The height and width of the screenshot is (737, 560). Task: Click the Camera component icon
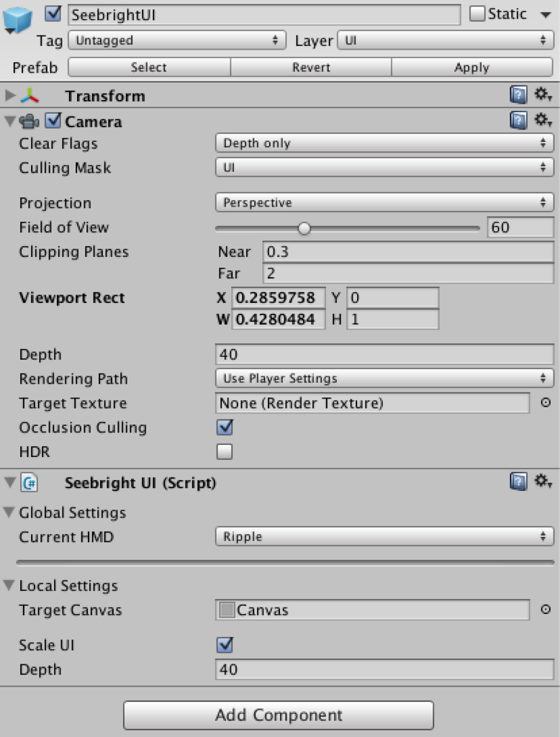(x=30, y=122)
